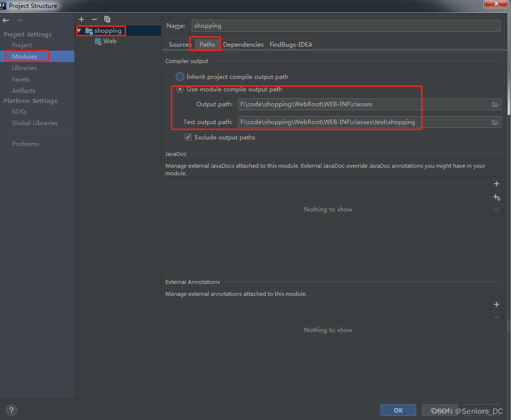Remove external annotation with minus icon

tap(496, 317)
